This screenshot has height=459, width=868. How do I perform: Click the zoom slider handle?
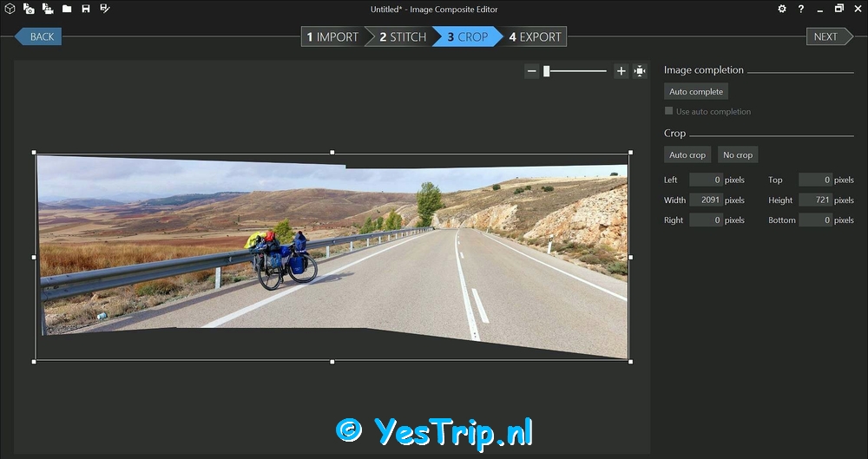(547, 71)
